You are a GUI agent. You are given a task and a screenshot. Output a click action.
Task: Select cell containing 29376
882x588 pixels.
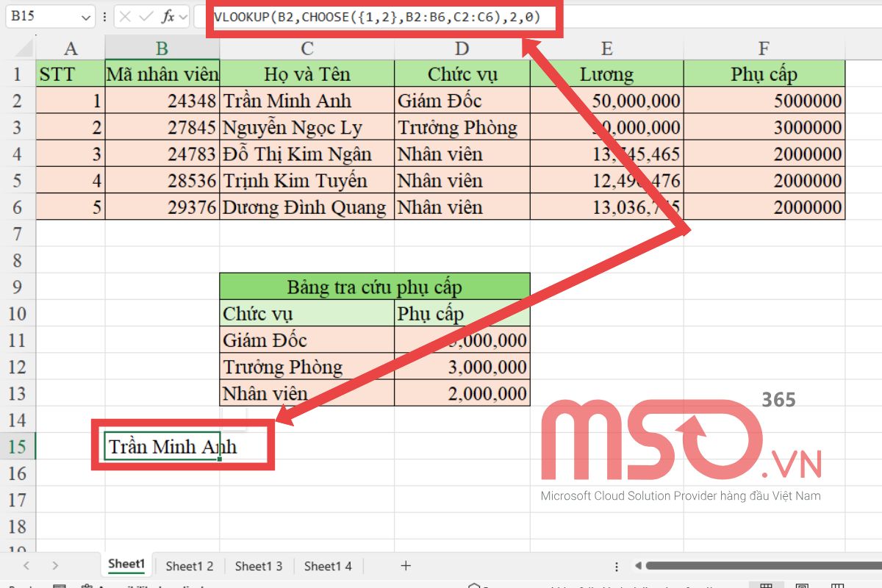coord(162,207)
